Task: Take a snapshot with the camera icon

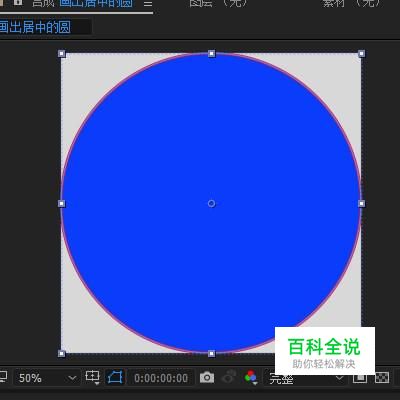Action: (x=207, y=378)
